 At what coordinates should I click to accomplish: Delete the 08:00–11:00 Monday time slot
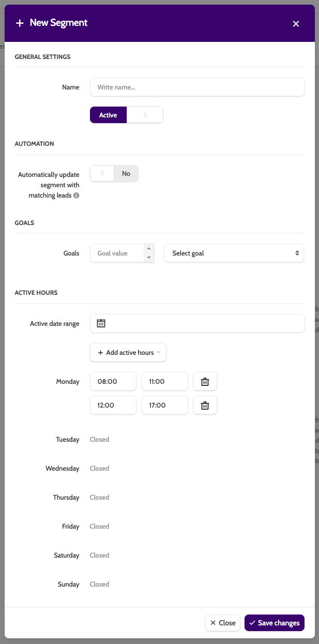pos(205,382)
